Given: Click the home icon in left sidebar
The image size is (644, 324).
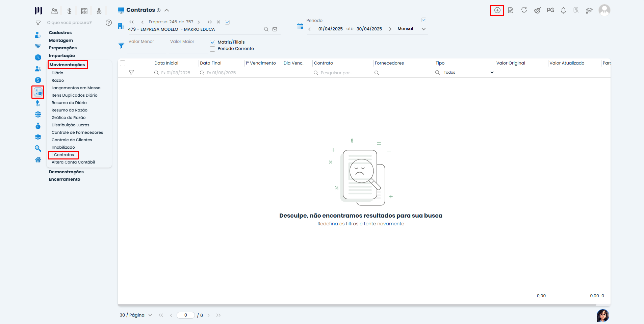Looking at the screenshot, I should click(38, 160).
